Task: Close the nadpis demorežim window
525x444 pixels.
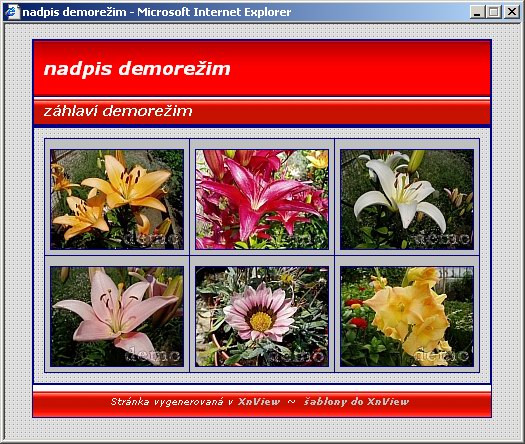Action: [x=512, y=12]
